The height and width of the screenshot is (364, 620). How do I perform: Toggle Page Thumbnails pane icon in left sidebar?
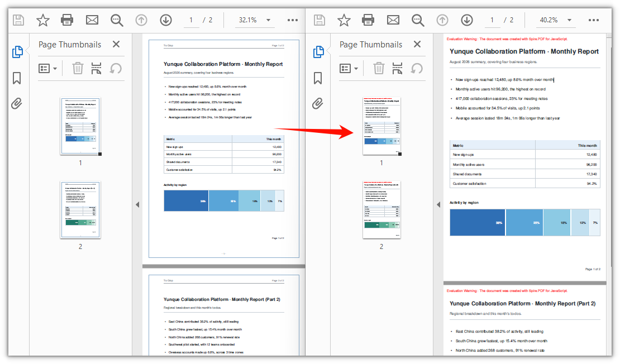17,52
